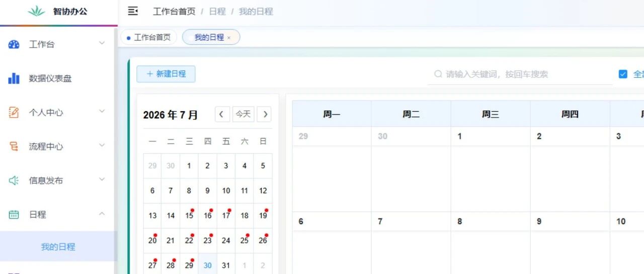Select day 16 in the mini calendar
644x274 pixels.
click(208, 216)
